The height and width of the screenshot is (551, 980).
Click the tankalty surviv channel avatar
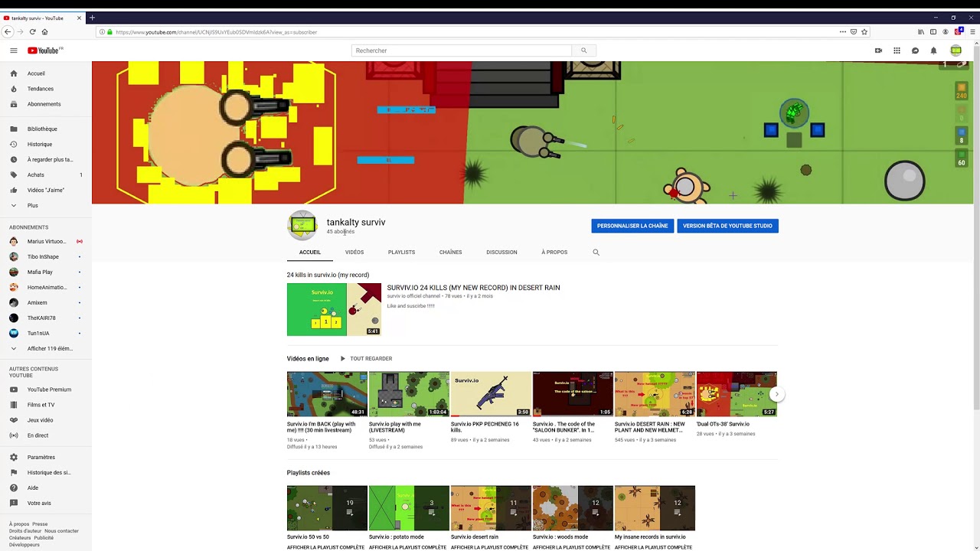point(302,225)
